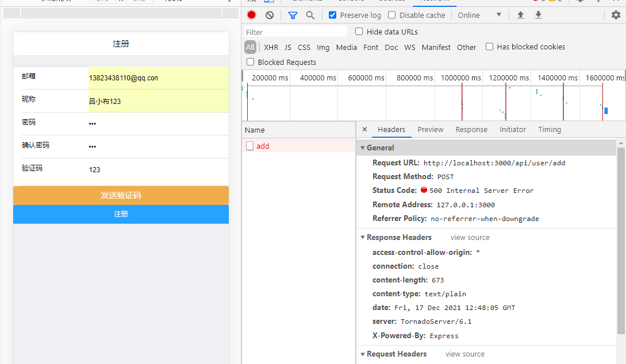Toggle the filter funnel icon
The image size is (626, 364).
point(293,15)
